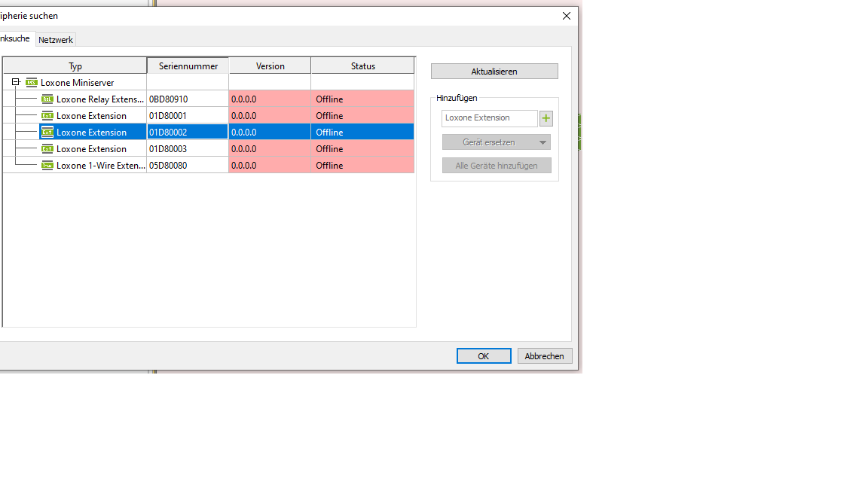Click serial number 05D80080

(x=168, y=166)
